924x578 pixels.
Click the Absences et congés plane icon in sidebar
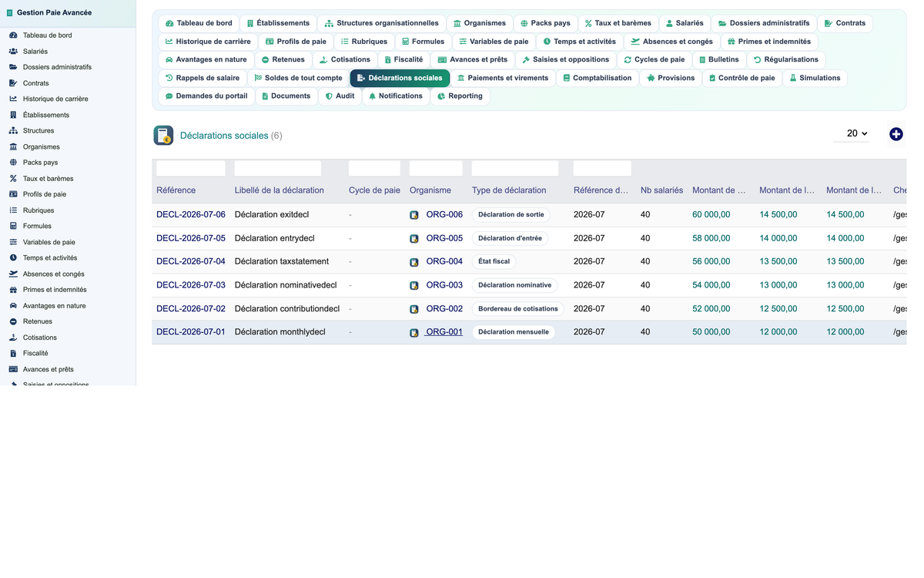point(13,274)
